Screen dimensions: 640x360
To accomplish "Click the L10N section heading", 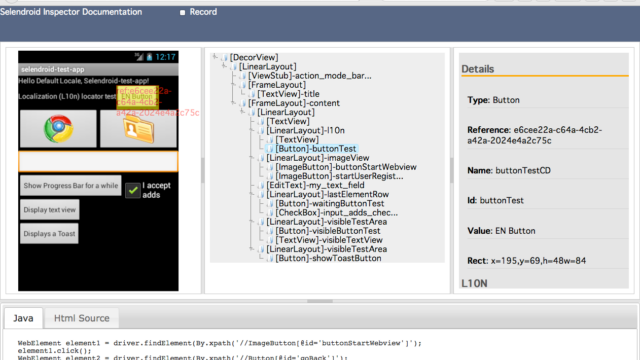I will click(x=474, y=283).
